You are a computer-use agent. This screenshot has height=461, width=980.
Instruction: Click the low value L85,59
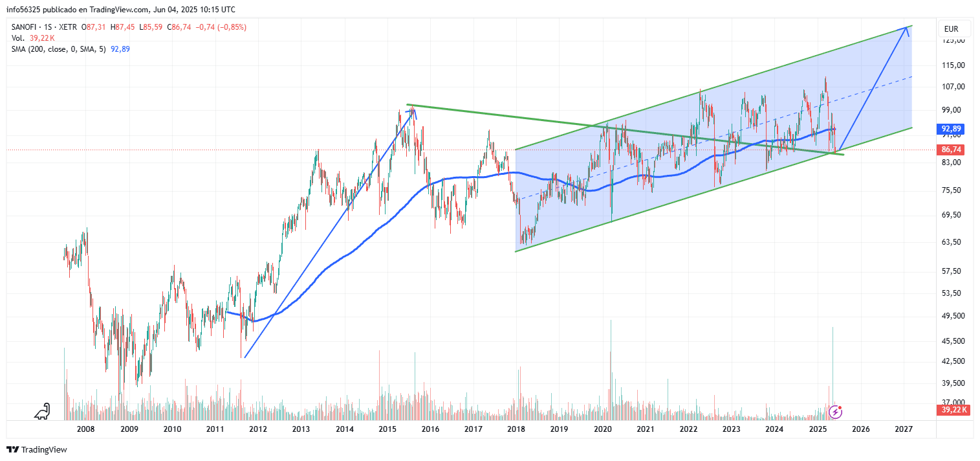[151, 27]
